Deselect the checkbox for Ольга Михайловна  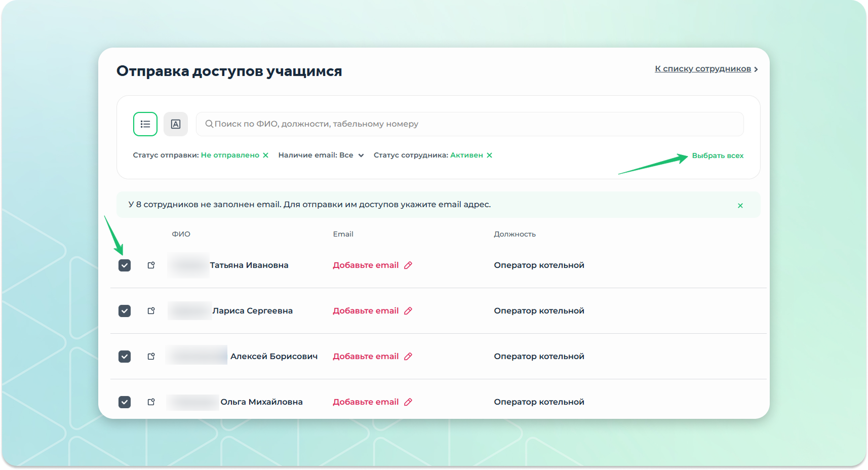[125, 402]
